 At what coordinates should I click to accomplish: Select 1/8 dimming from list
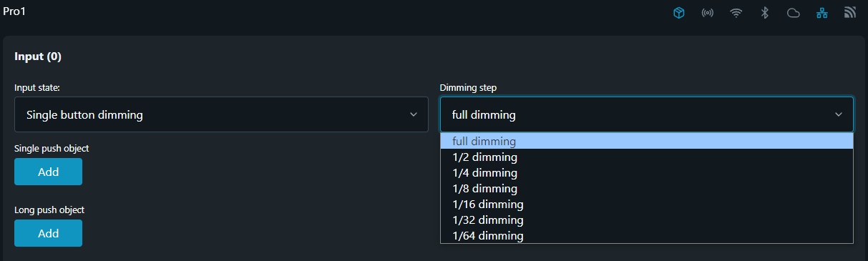[647, 189]
